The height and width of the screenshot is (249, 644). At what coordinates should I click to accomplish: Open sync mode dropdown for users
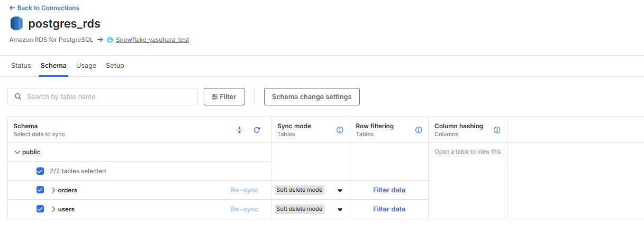[340, 209]
